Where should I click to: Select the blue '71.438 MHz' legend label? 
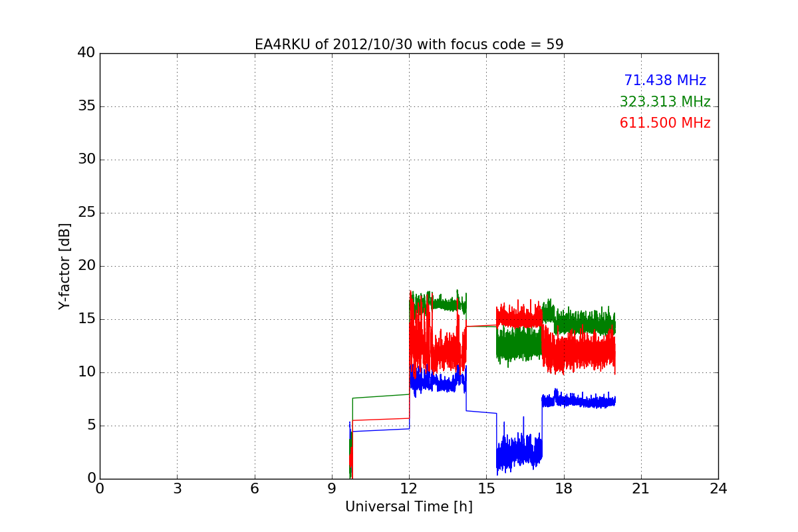tap(665, 80)
